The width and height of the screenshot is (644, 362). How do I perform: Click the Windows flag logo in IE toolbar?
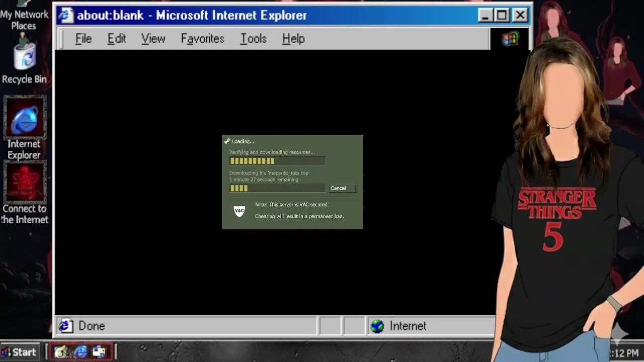tap(510, 39)
